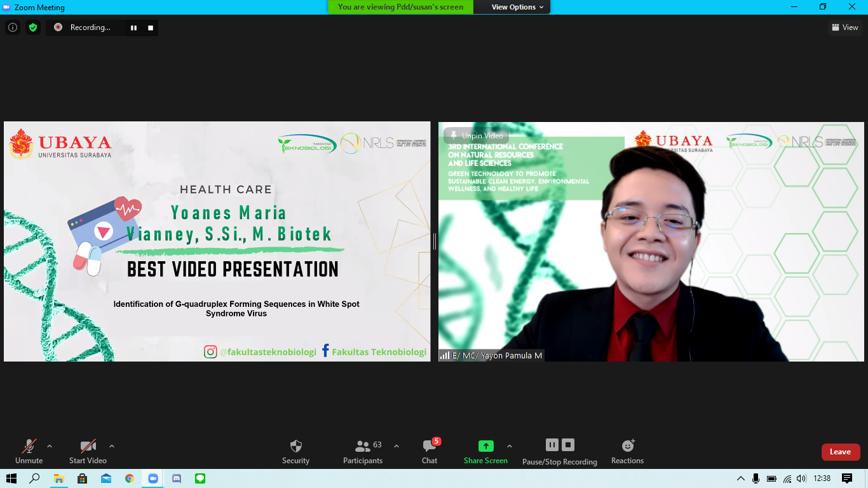Stop the recording in top indicator

(151, 28)
